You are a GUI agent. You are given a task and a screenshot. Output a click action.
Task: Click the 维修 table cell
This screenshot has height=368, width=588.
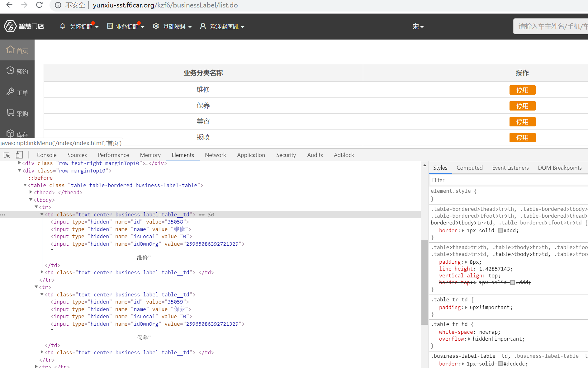[203, 90]
